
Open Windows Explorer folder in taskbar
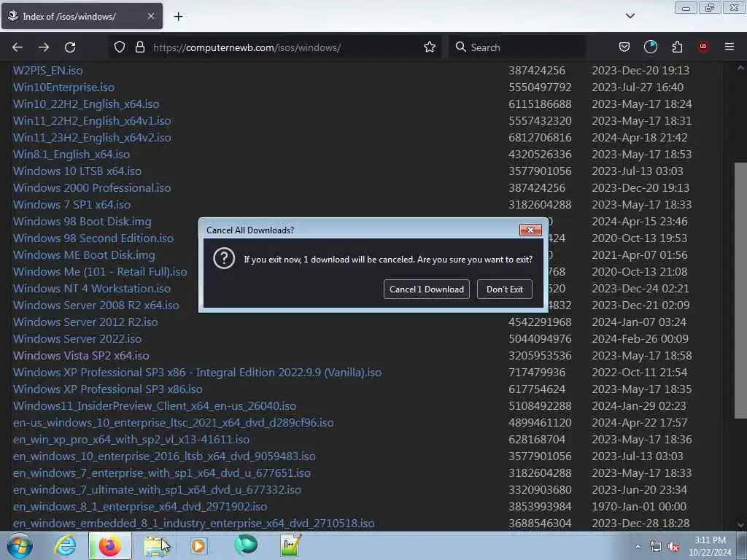point(155,545)
